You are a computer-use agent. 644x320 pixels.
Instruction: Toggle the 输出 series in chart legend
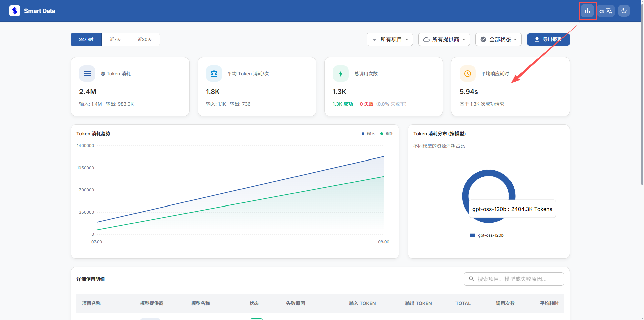[387, 134]
